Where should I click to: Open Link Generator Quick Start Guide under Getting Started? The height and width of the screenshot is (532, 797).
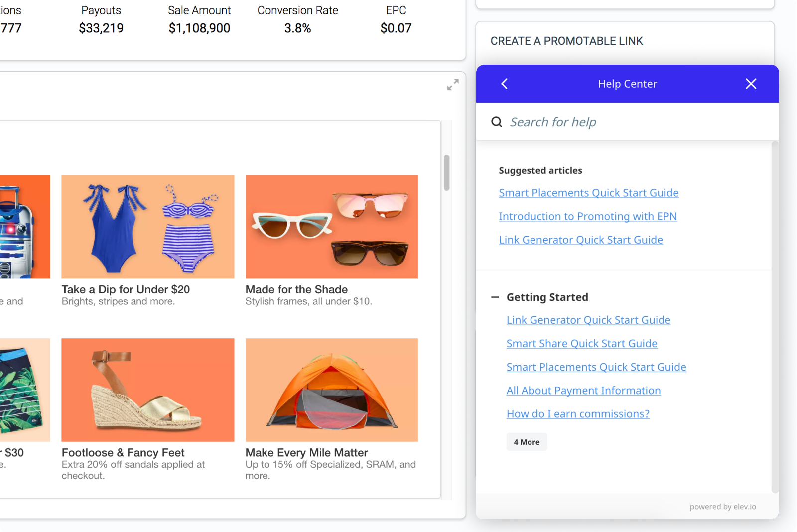588,320
